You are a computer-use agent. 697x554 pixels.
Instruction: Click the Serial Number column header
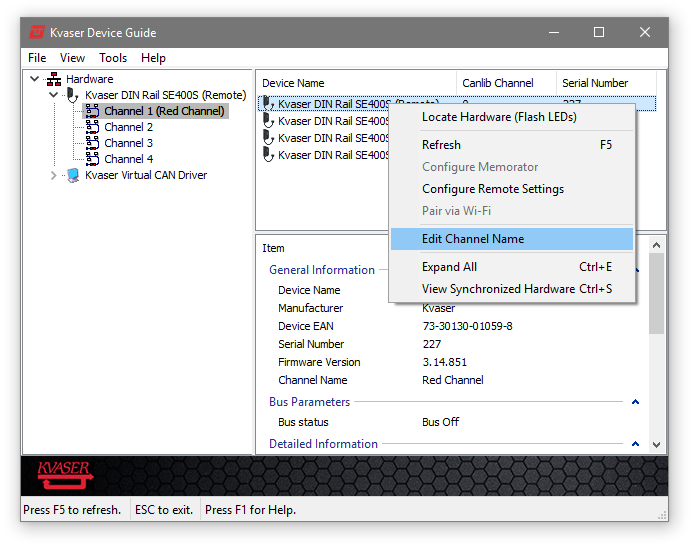pyautogui.click(x=606, y=83)
